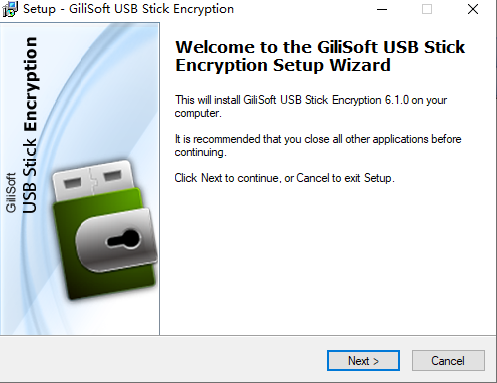Cancel the GiliSoft setup wizard
Screen dimensions: 497x383
[448, 360]
